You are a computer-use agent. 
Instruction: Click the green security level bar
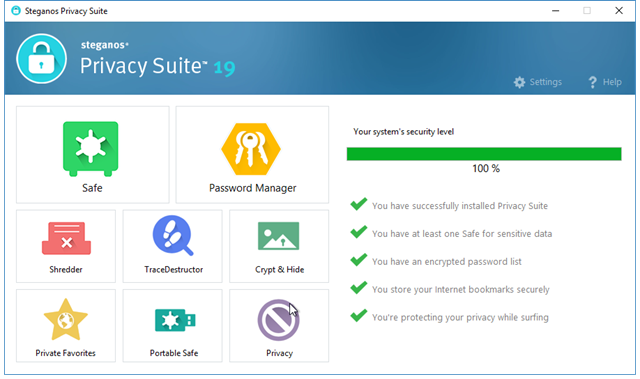[484, 154]
